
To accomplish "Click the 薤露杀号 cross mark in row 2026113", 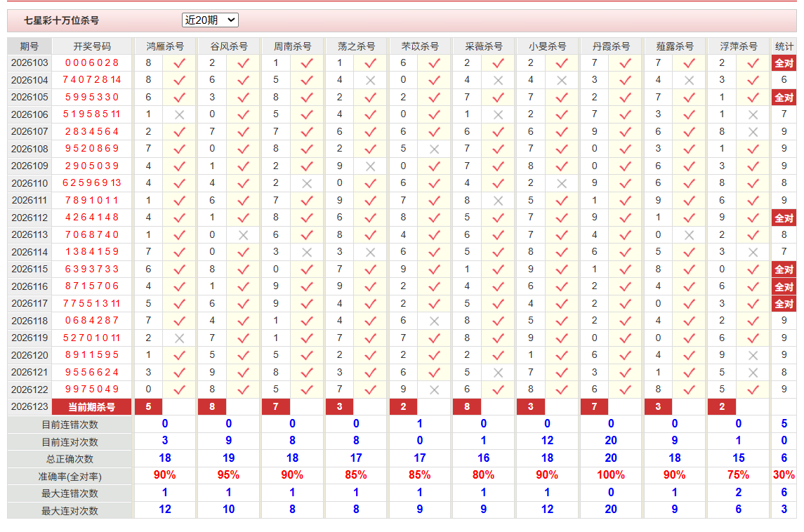I will [x=689, y=235].
